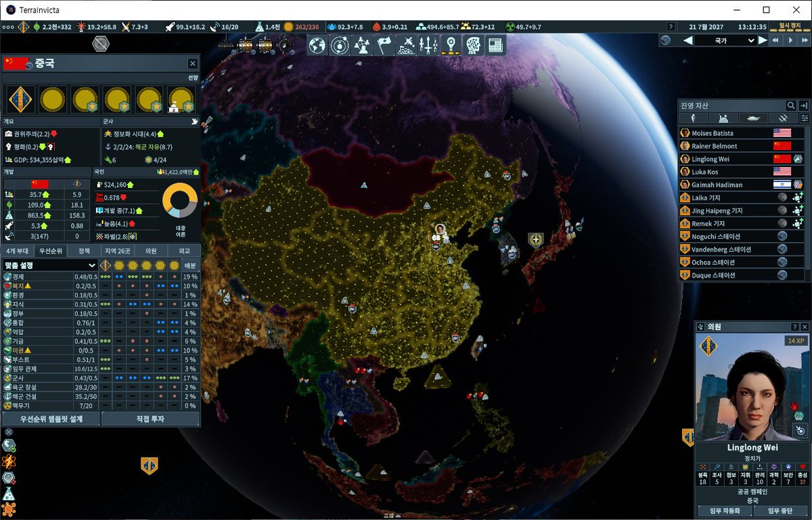Click 직접 투자 button
Screen dimensions: 812x520
[150, 419]
